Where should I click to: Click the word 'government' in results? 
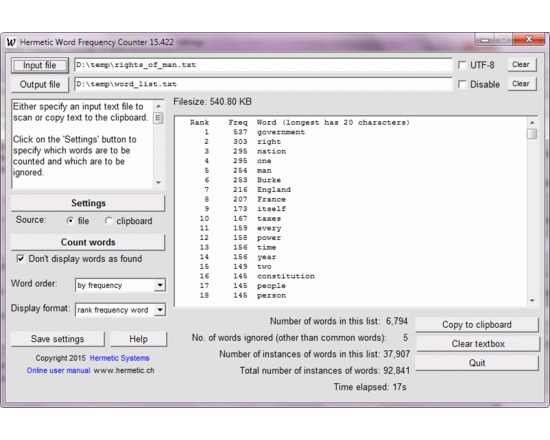coord(281,132)
